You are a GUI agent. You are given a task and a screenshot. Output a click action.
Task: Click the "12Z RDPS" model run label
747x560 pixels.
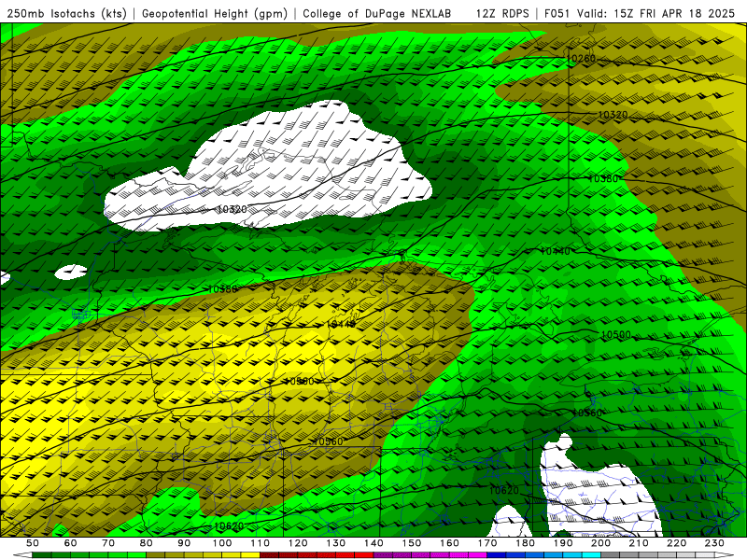[x=502, y=14]
